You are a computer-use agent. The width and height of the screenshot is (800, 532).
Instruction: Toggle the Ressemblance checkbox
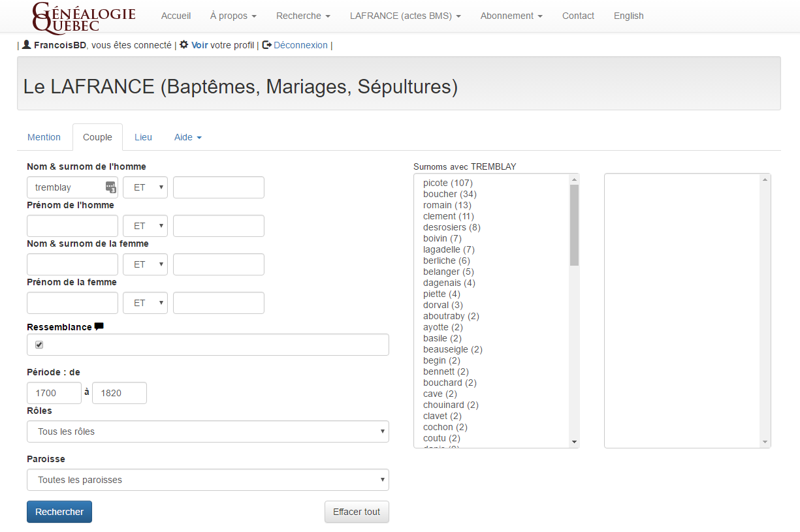pyautogui.click(x=39, y=345)
